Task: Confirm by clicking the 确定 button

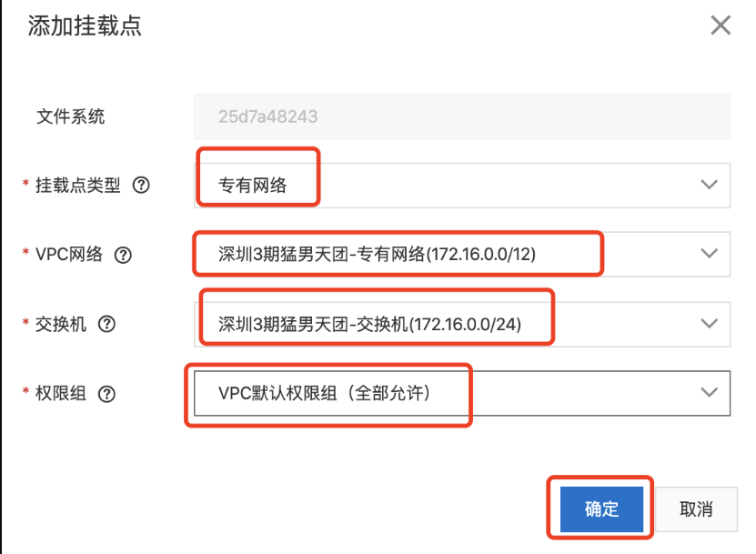Action: 600,509
